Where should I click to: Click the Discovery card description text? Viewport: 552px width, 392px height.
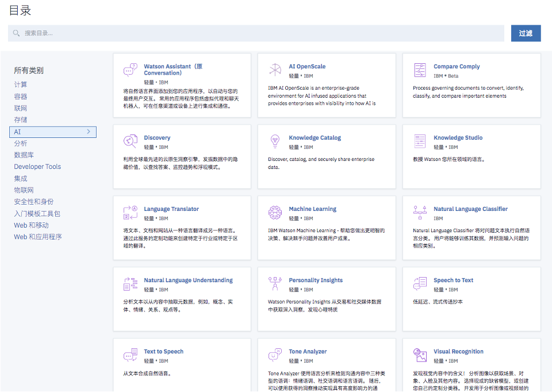pos(180,163)
